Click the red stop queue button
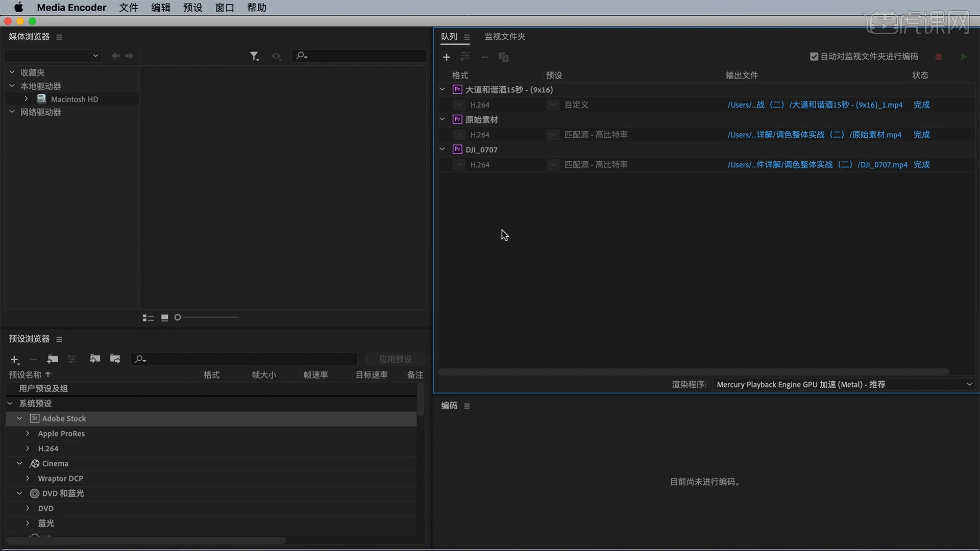This screenshot has height=551, width=980. click(938, 57)
